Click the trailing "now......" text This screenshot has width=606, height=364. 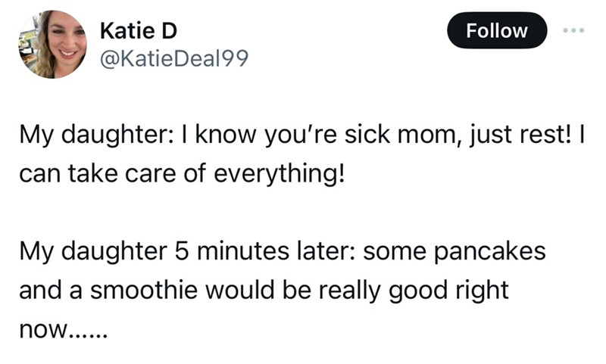coord(64,328)
